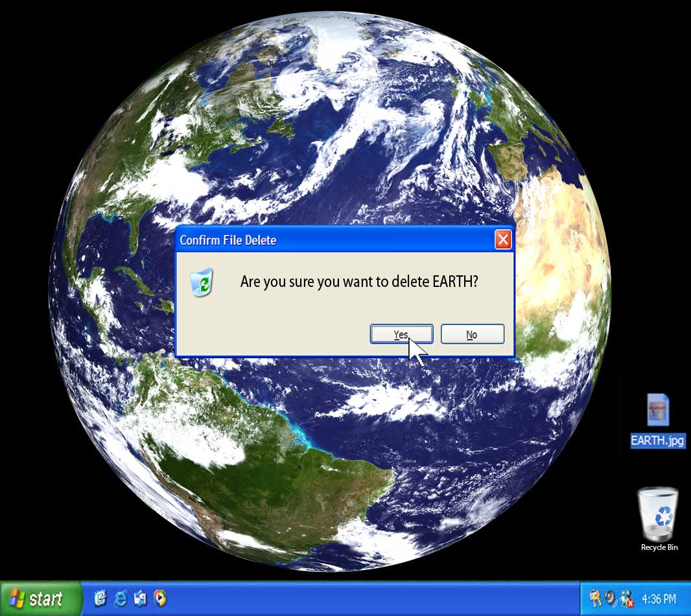The height and width of the screenshot is (616, 691).
Task: Confirm deletion with the Yes button
Action: click(401, 334)
